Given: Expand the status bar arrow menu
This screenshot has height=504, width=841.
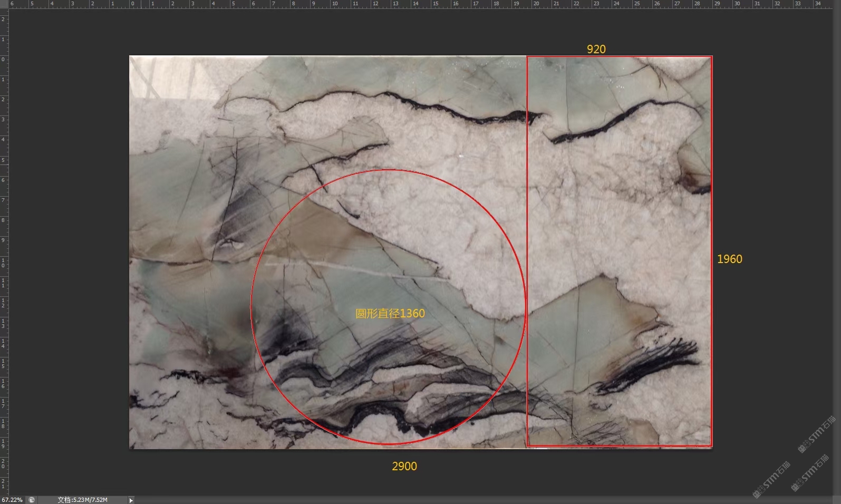Looking at the screenshot, I should point(131,500).
